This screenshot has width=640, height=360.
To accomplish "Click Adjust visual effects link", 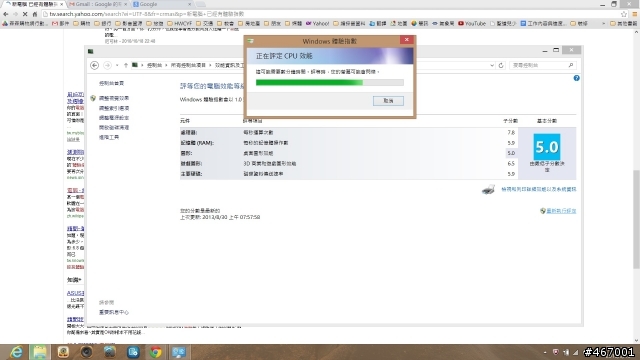I will [x=114, y=98].
